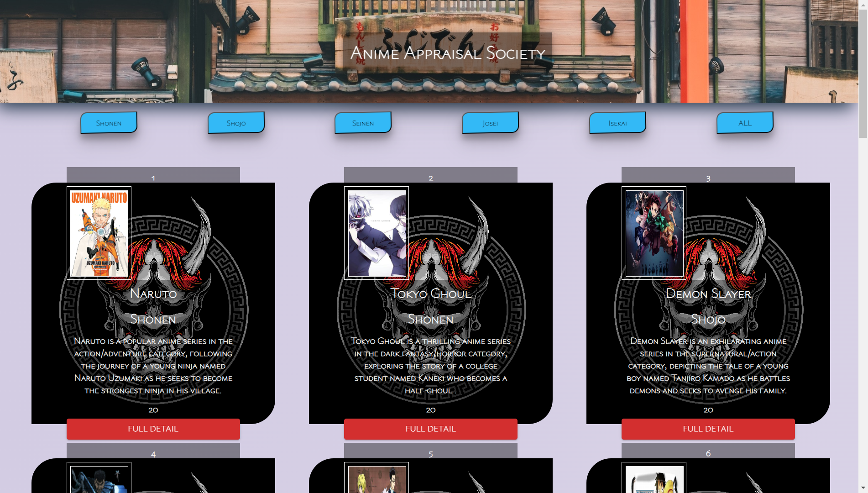Click the Shonen label on Tokyo Ghoul card
The image size is (868, 493).
pos(431,319)
